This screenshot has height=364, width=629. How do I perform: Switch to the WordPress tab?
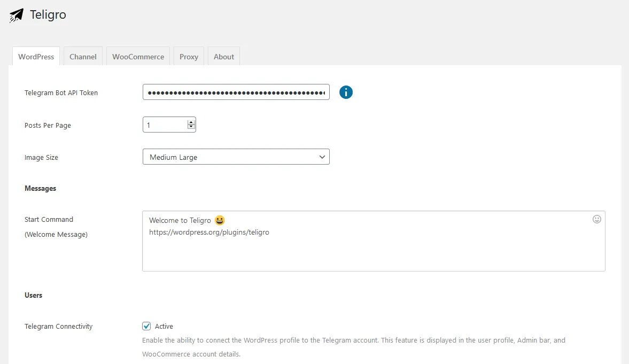coord(36,57)
